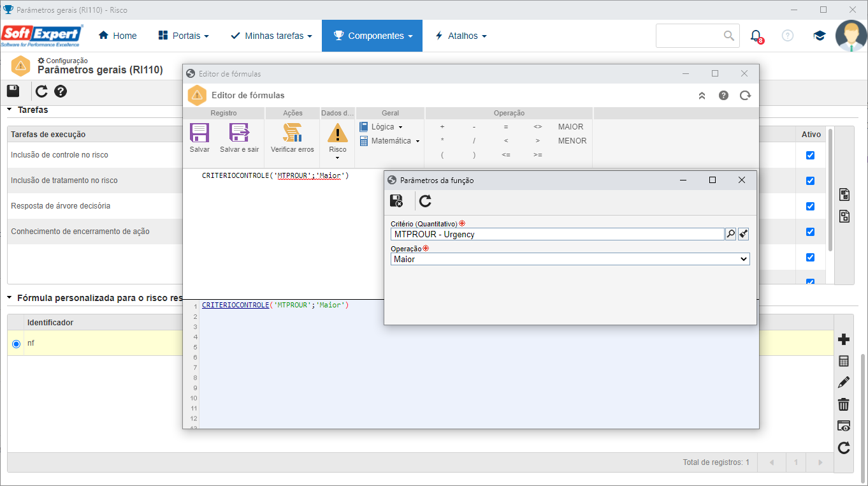Click the notifications bell icon
The width and height of the screenshot is (868, 486).
click(756, 36)
